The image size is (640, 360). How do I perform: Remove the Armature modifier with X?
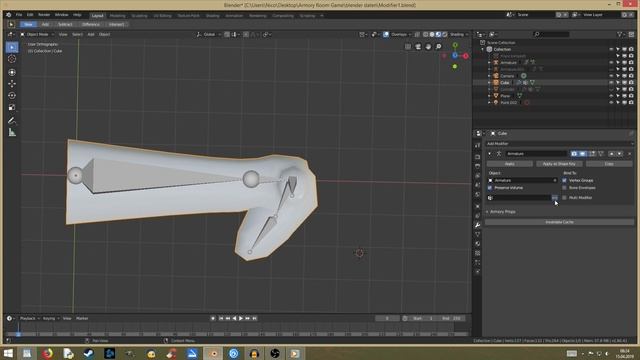click(x=629, y=153)
